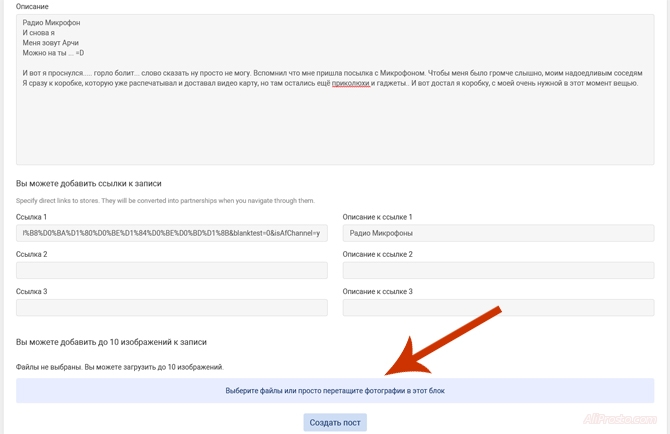670x434 pixels.
Task: Click the 'Ссылка 1' field label
Action: [32, 217]
